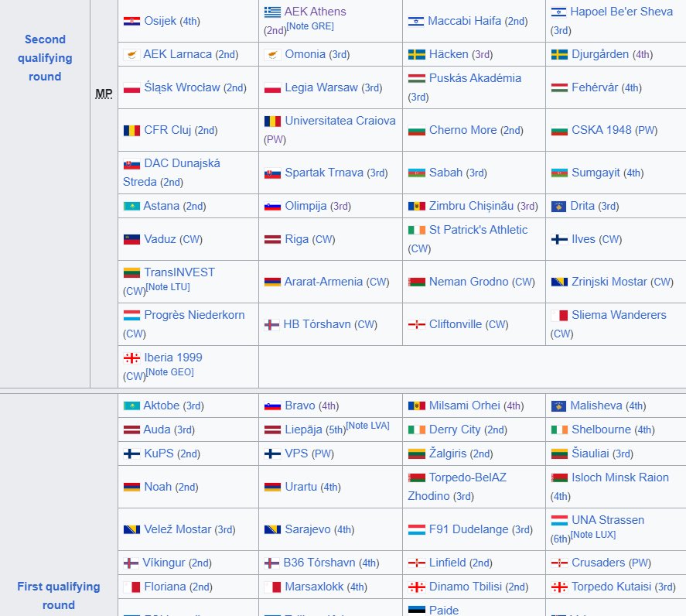The image size is (686, 616).
Task: Open the Djurgården club link
Action: point(600,54)
